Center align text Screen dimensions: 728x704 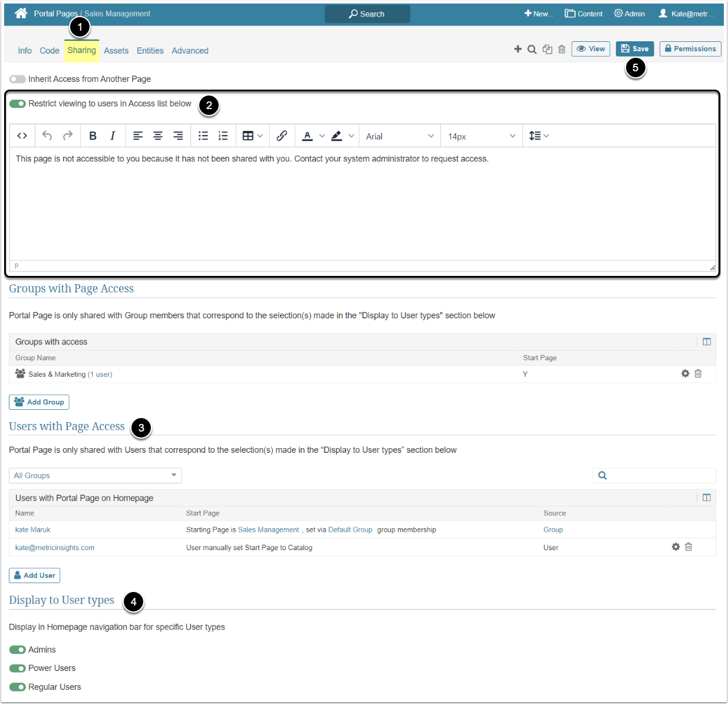pos(158,136)
